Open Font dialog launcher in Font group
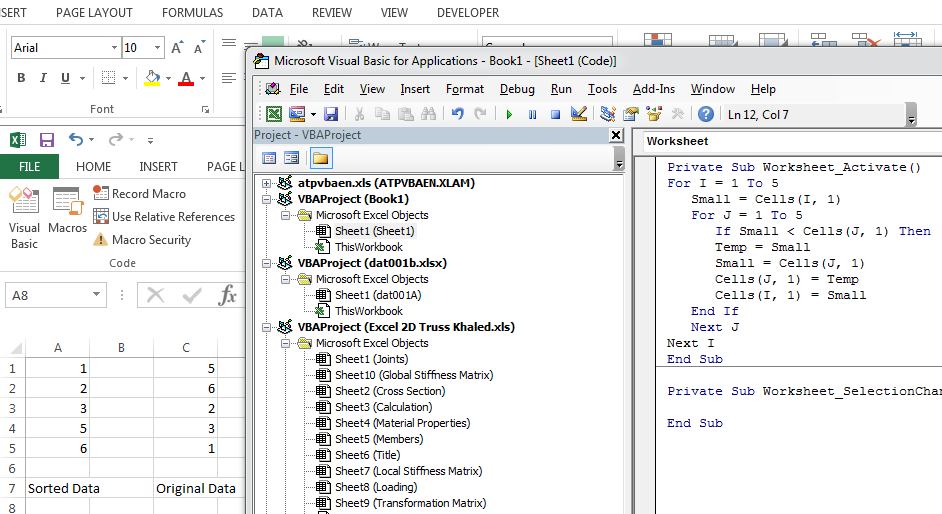Viewport: 942px width, 514px height. point(205,109)
